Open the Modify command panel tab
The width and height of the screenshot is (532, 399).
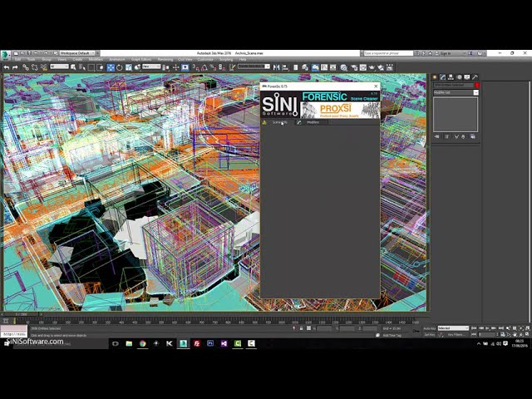coord(443,77)
